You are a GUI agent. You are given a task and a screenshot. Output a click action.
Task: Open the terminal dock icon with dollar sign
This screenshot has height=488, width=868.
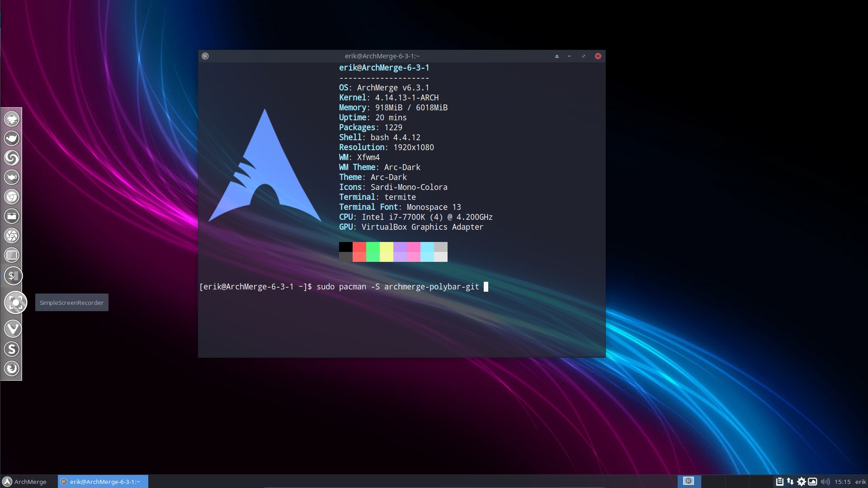(x=13, y=276)
